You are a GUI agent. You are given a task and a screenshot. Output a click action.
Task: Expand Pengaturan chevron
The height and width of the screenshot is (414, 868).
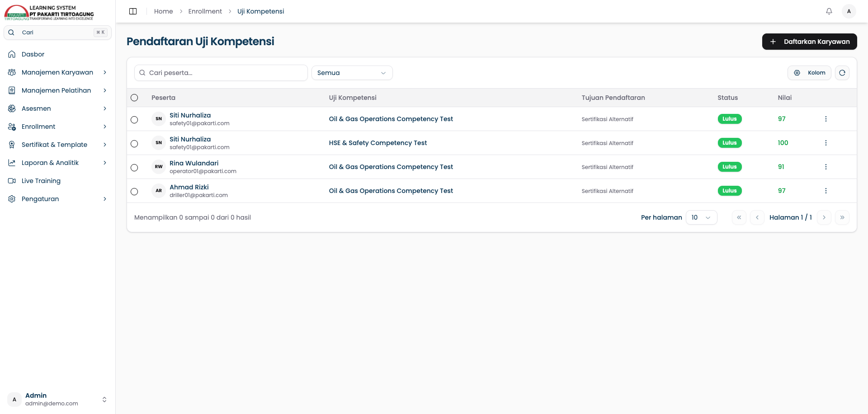[x=105, y=199]
